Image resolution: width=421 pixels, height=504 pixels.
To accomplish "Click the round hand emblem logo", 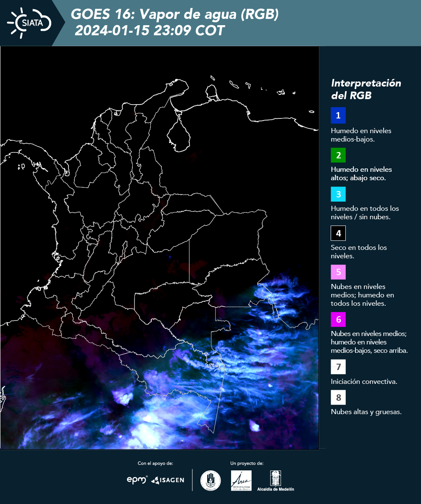I will (x=210, y=480).
